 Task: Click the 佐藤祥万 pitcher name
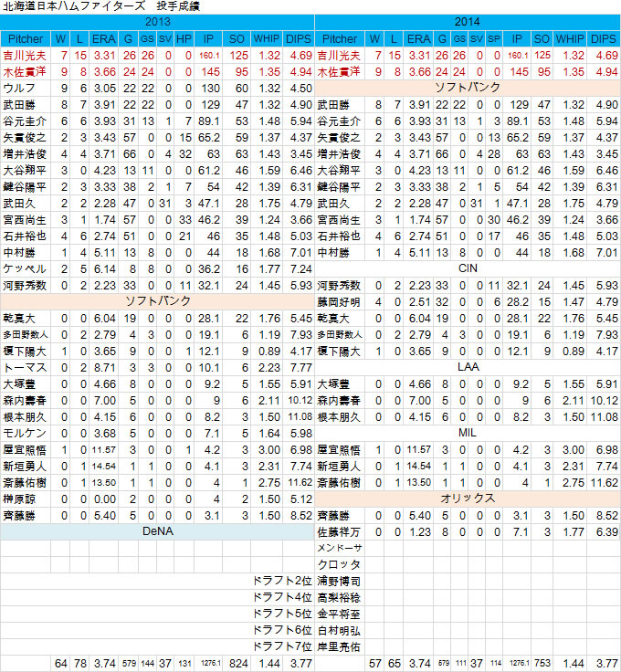click(x=339, y=532)
